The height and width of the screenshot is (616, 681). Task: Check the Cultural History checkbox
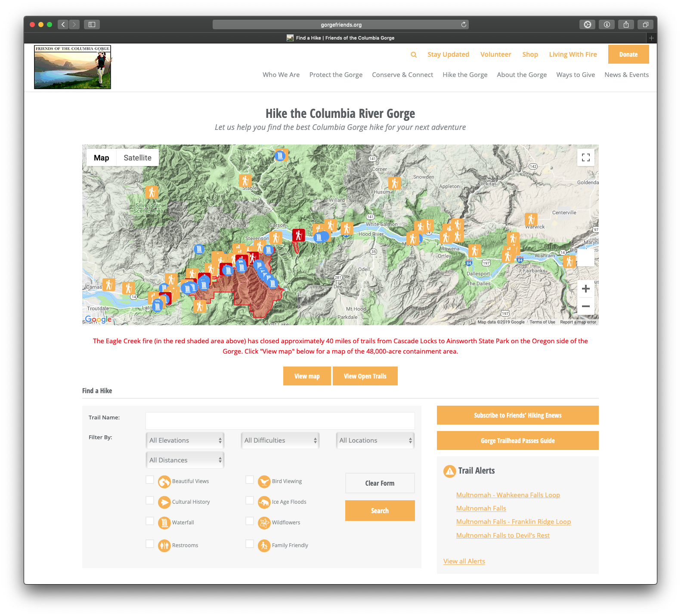[150, 500]
